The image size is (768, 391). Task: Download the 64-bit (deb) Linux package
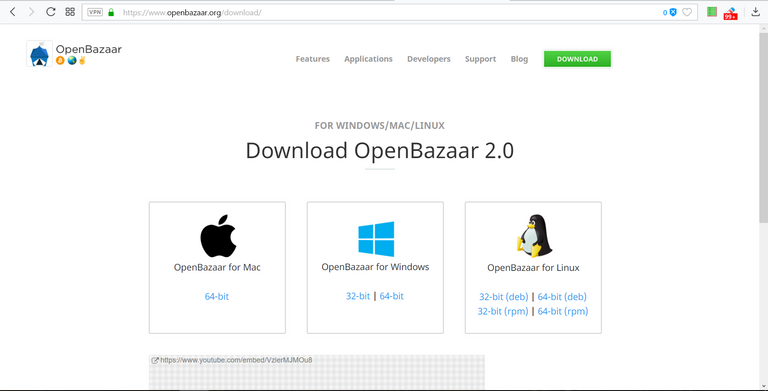562,297
